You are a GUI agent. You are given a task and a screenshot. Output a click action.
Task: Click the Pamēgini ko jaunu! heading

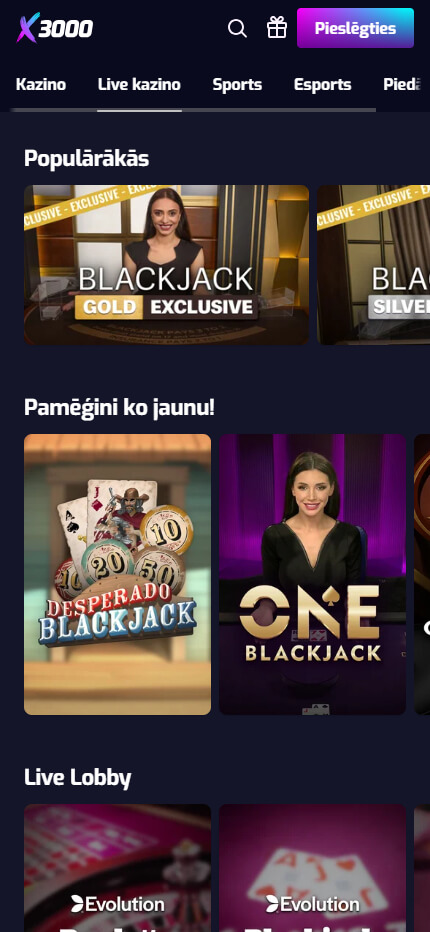[119, 408]
